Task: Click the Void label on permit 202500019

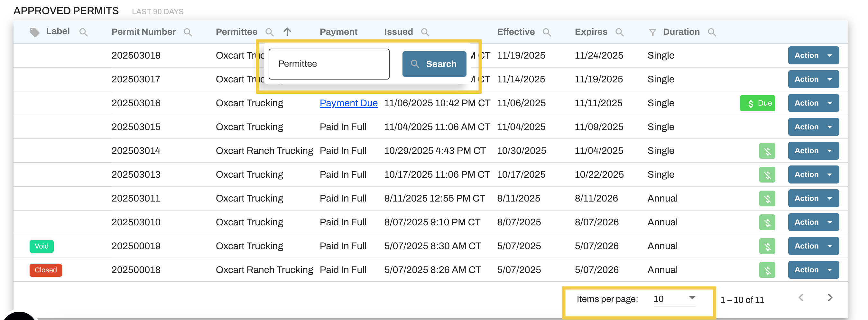Action: (x=42, y=247)
